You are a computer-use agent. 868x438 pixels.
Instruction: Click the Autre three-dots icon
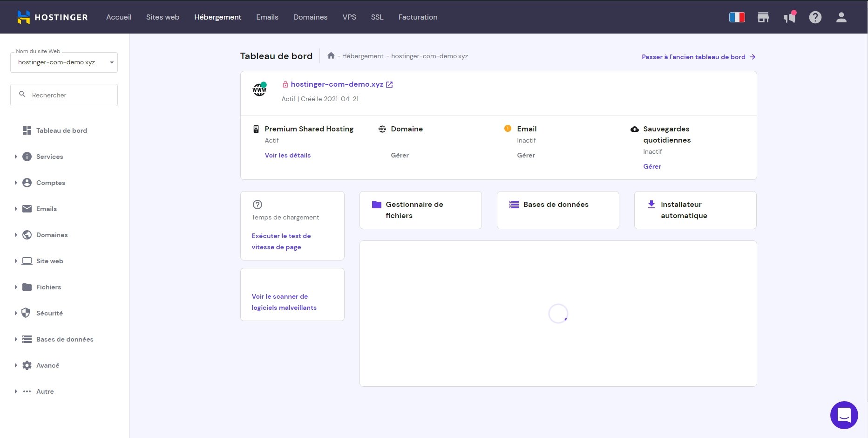(27, 391)
